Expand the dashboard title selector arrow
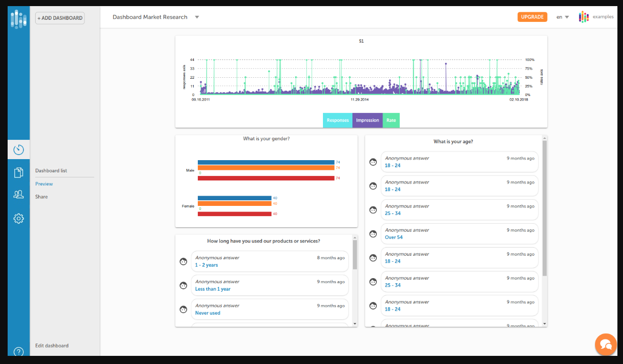 197,17
